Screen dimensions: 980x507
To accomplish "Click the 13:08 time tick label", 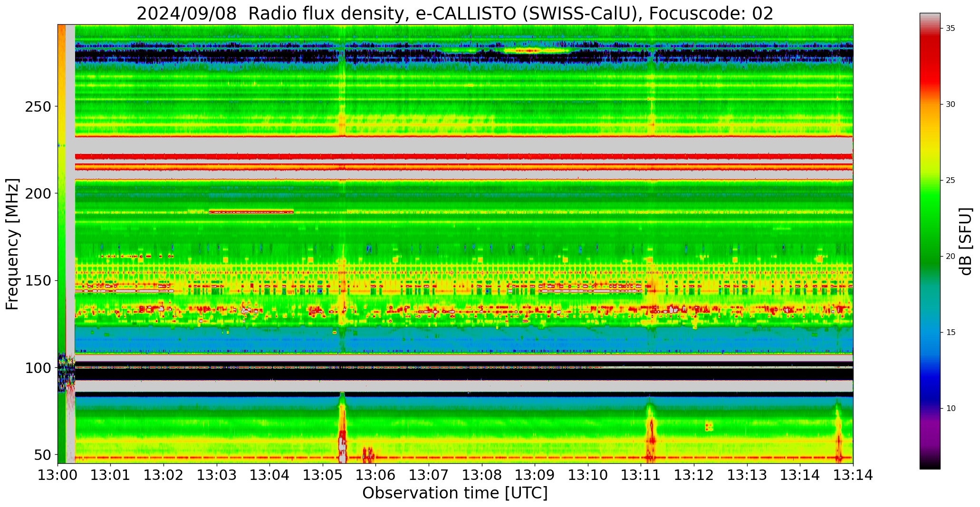I will click(482, 475).
